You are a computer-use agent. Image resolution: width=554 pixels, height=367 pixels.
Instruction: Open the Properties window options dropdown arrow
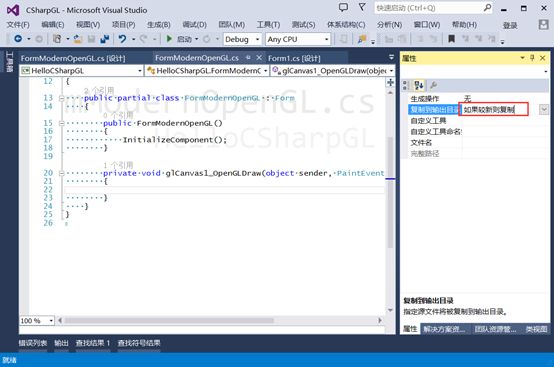(522, 58)
